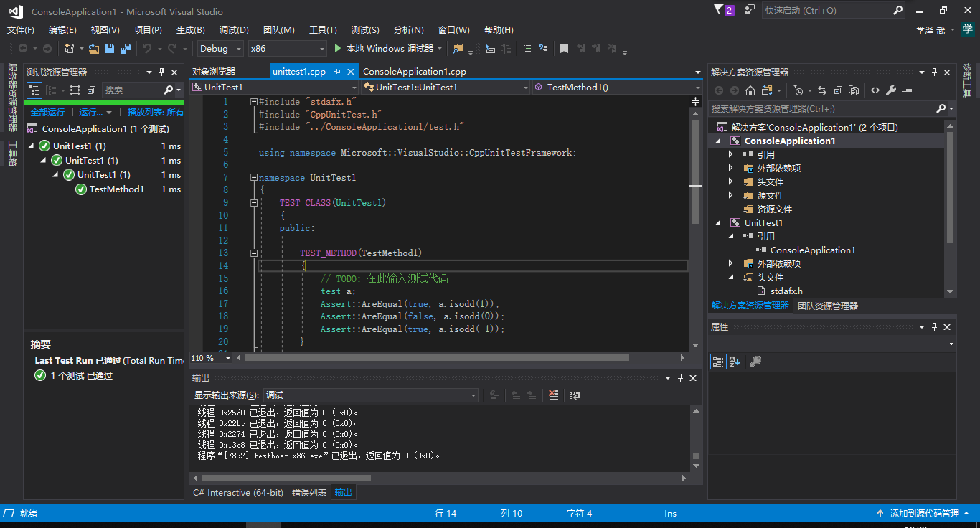Viewport: 980px width, 528px height.
Task: Toggle word wrap in the Output panel
Action: 574,395
